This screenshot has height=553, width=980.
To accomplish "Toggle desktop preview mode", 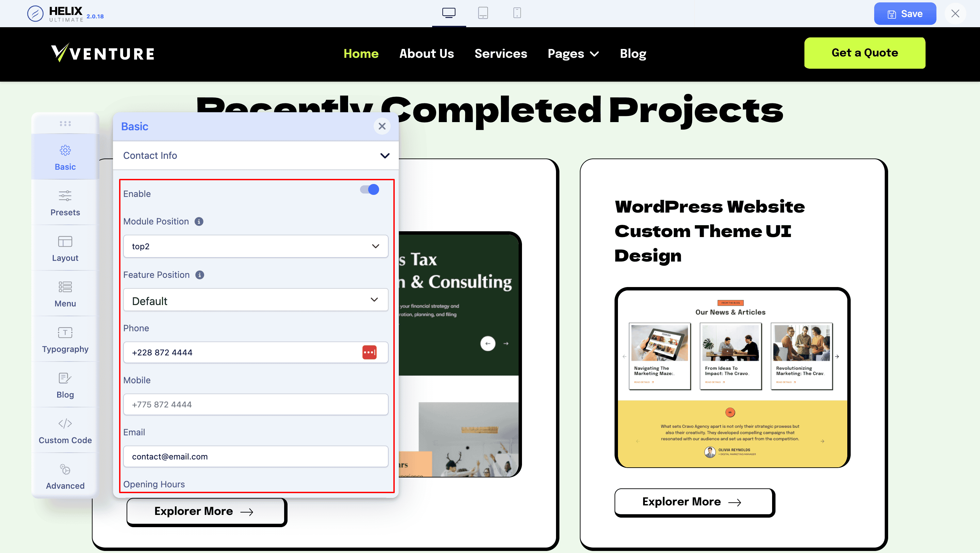I will click(448, 12).
